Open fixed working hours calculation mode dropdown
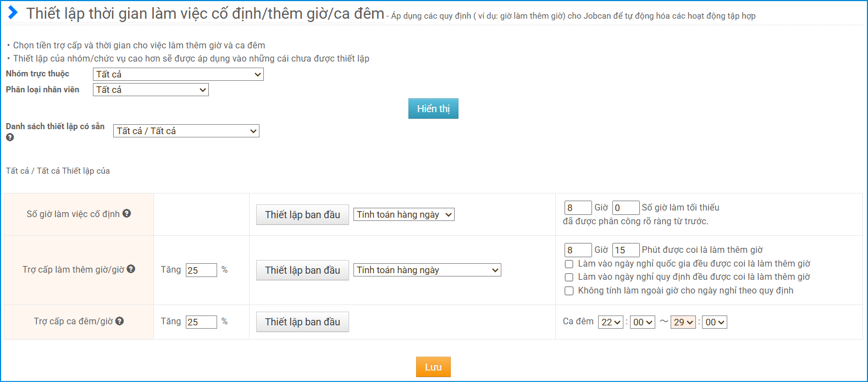Screen dimensions: 868x382 [x=403, y=214]
